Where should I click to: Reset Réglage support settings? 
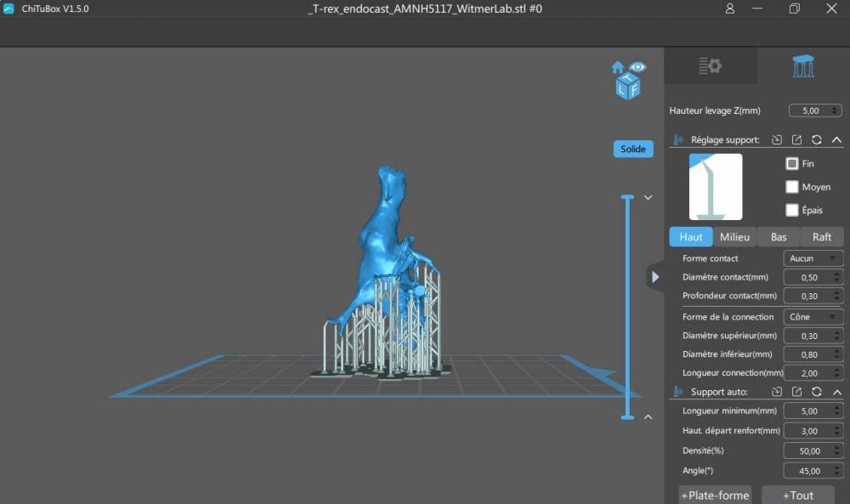[x=816, y=140]
